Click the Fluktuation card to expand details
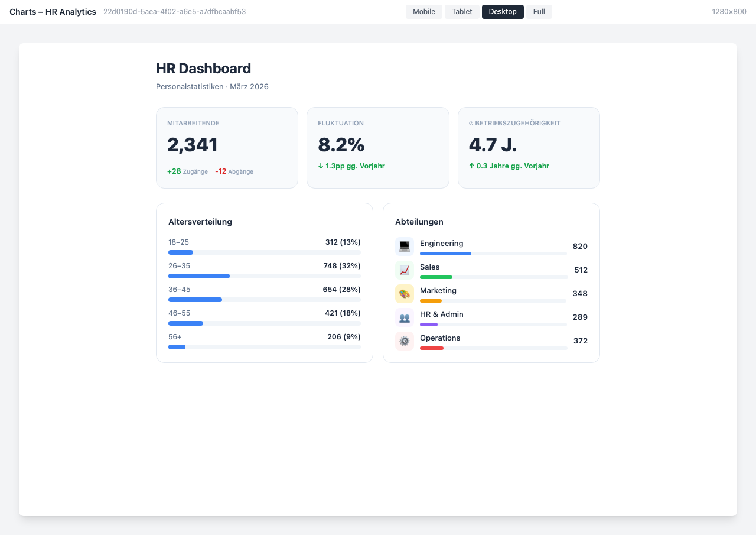The height and width of the screenshot is (535, 756). [x=378, y=147]
